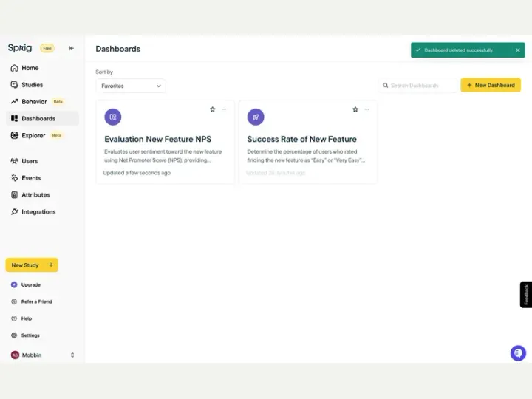This screenshot has height=399, width=532.
Task: Click the Users people icon
Action: point(14,161)
